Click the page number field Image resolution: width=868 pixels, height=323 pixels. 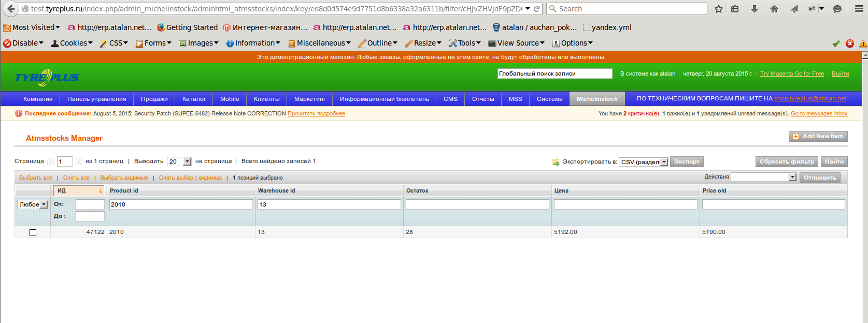(x=64, y=162)
